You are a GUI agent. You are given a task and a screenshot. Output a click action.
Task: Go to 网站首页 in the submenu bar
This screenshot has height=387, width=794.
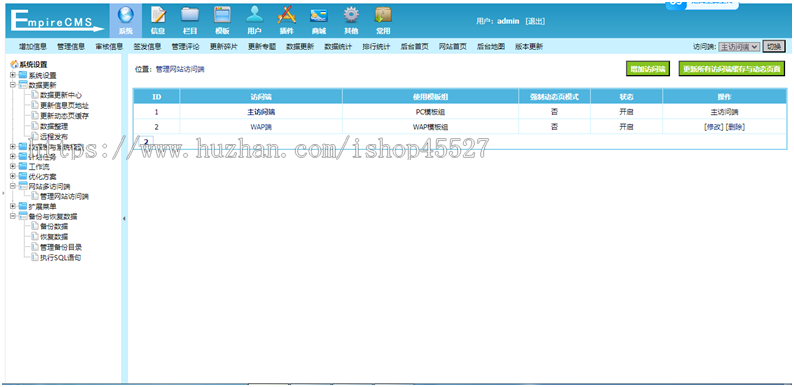pyautogui.click(x=453, y=47)
